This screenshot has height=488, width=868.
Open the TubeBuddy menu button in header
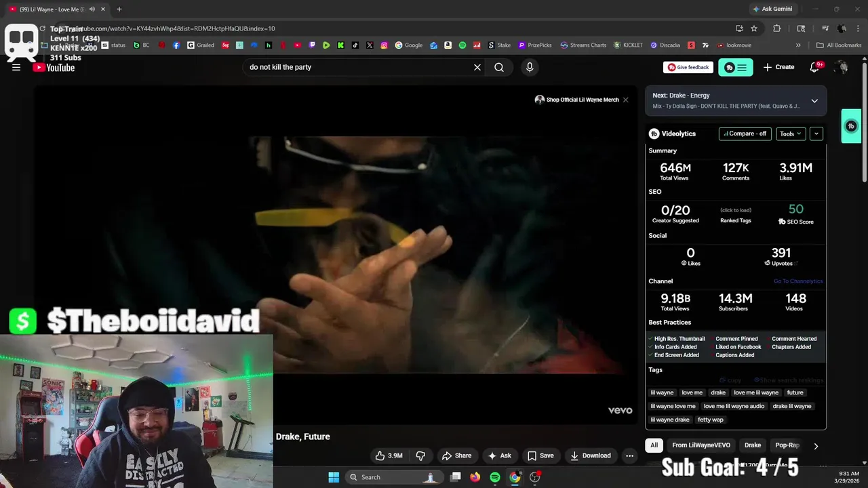(735, 67)
